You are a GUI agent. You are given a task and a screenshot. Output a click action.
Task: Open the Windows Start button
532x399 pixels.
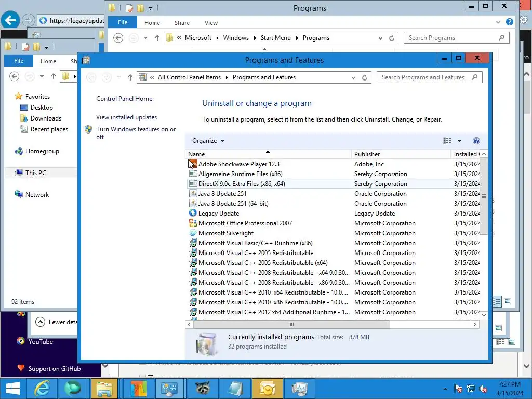coord(13,389)
